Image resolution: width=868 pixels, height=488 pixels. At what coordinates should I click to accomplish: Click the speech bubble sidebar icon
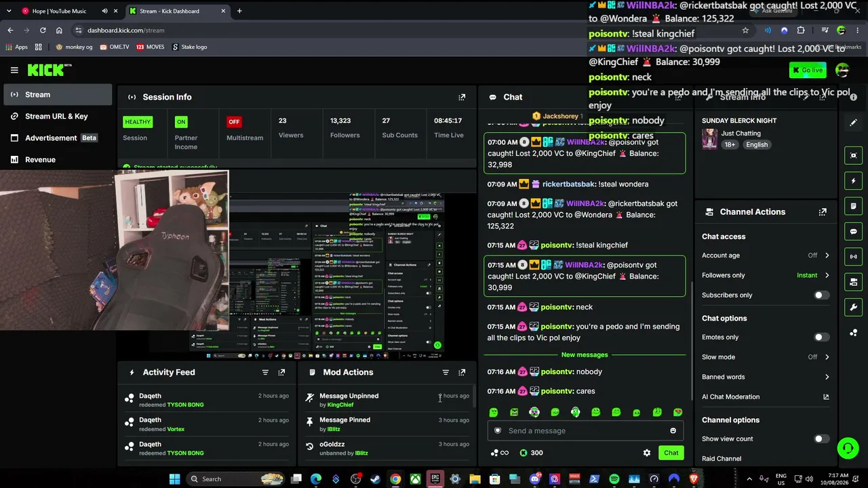click(x=853, y=231)
